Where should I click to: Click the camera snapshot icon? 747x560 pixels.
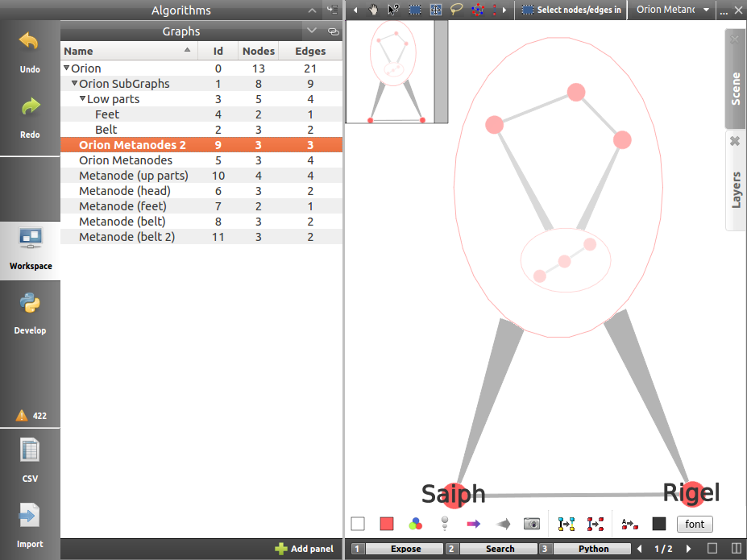tap(531, 524)
